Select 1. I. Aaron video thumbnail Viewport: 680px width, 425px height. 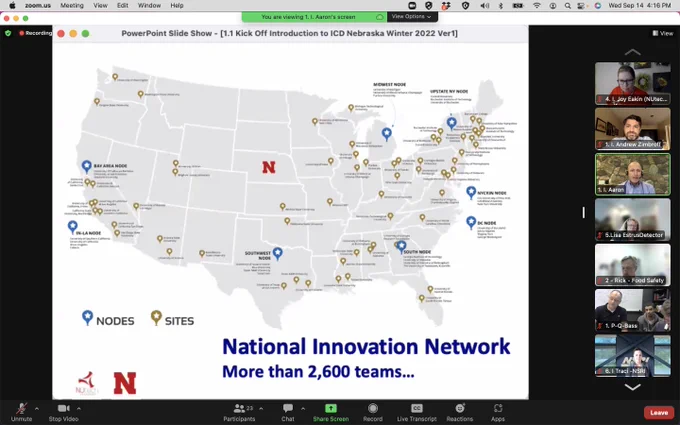pyautogui.click(x=632, y=174)
